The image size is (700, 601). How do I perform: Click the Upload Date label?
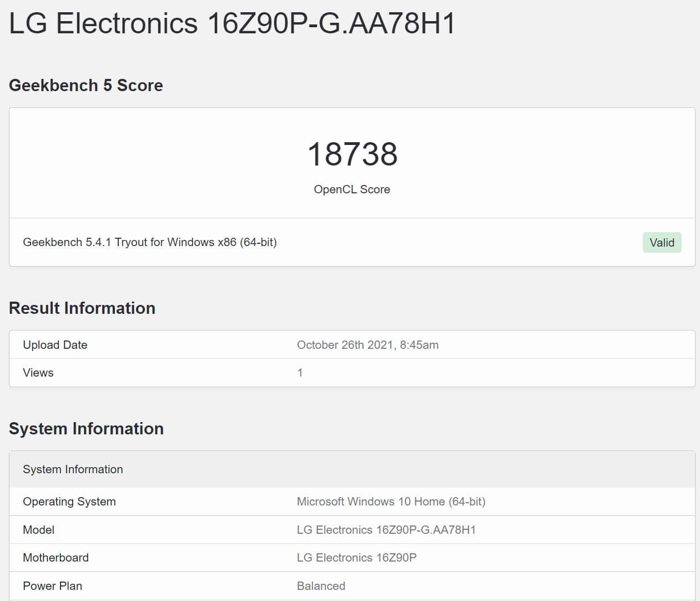(55, 345)
